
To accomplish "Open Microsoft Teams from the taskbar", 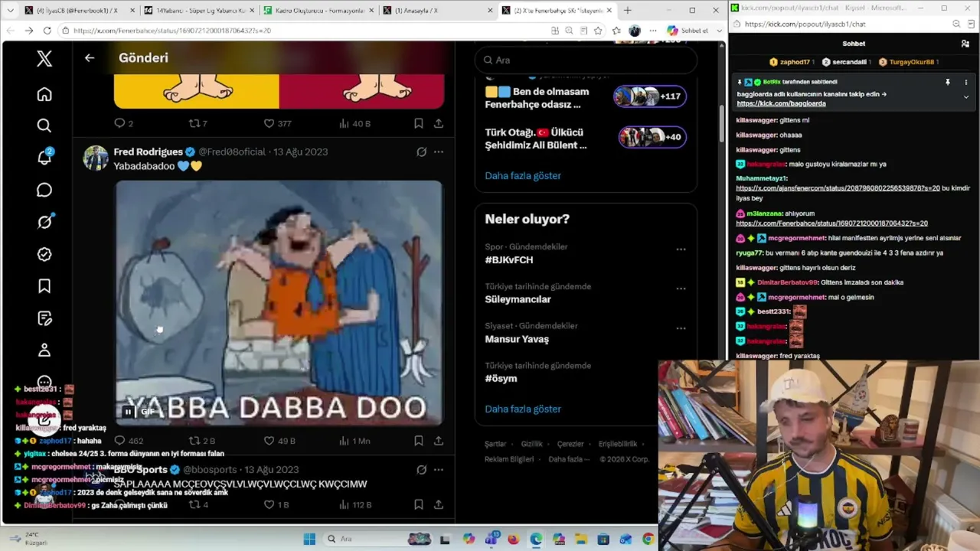I will pyautogui.click(x=491, y=539).
